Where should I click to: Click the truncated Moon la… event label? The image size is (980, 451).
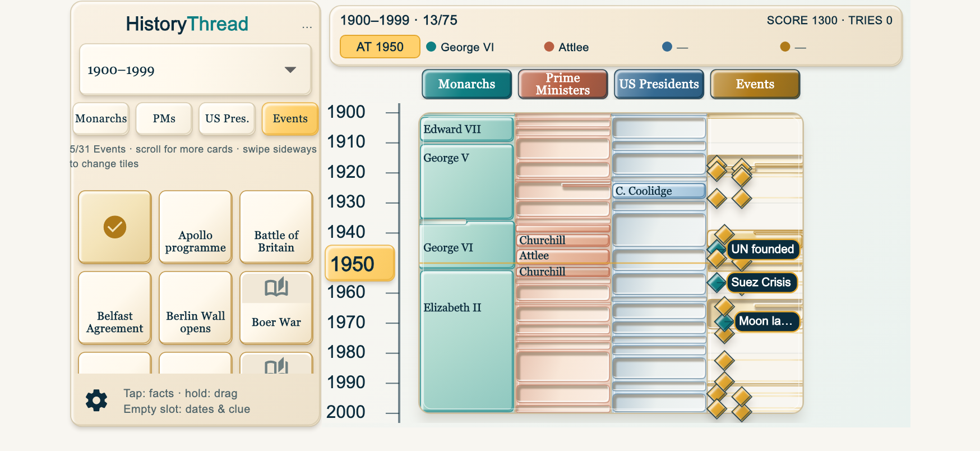click(766, 321)
